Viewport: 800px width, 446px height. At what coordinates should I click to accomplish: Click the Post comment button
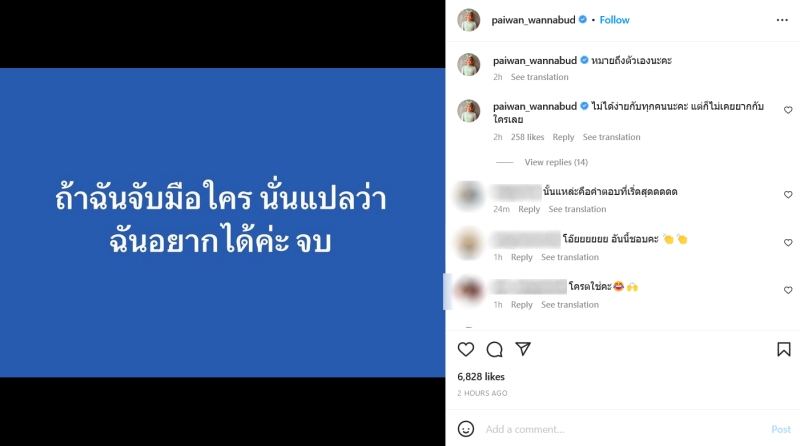point(781,429)
